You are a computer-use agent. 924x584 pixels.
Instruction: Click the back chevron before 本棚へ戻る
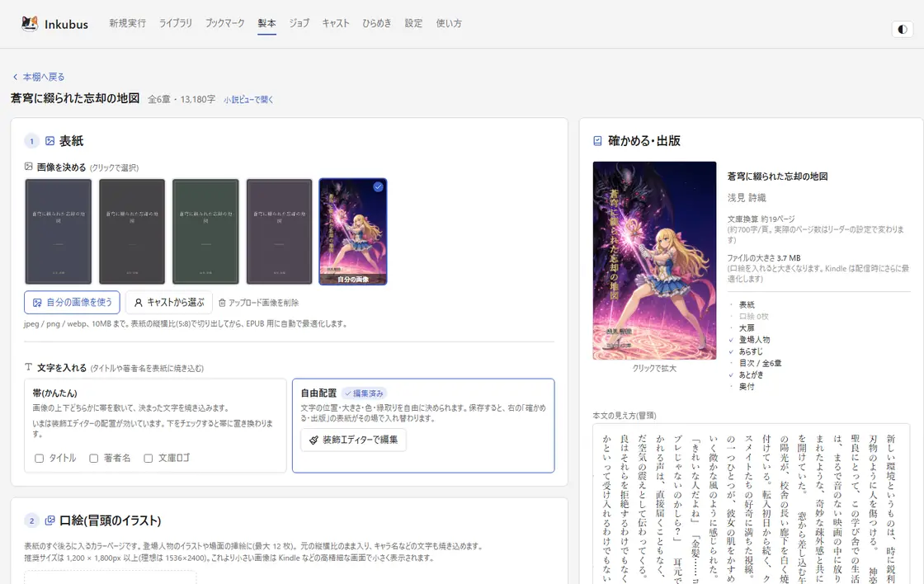coord(16,77)
